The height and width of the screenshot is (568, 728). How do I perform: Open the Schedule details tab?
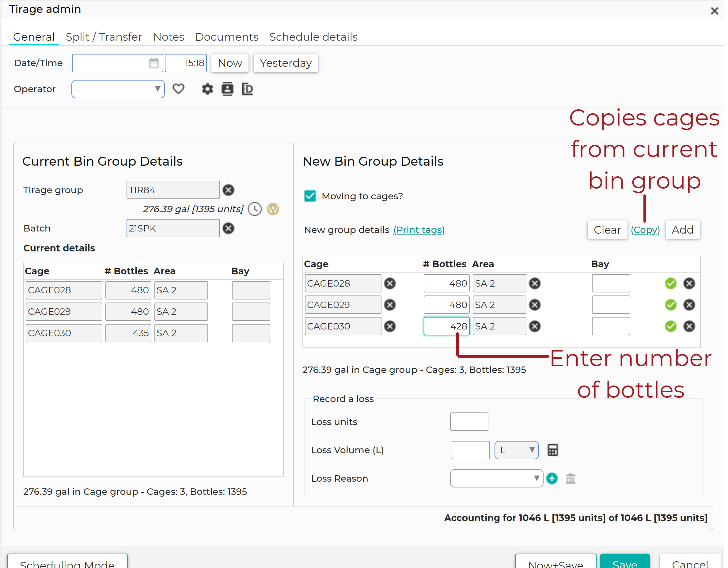(314, 37)
